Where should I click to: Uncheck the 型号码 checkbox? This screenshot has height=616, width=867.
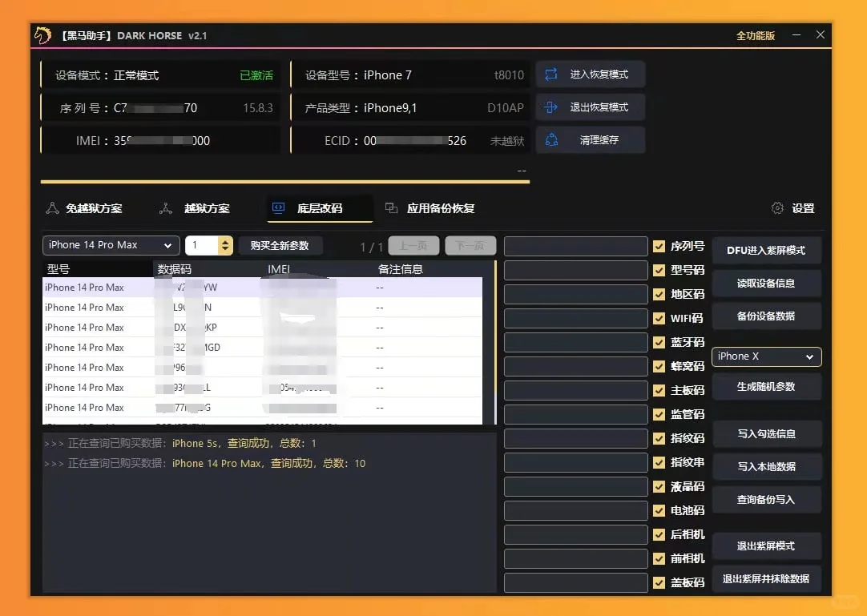coord(659,270)
